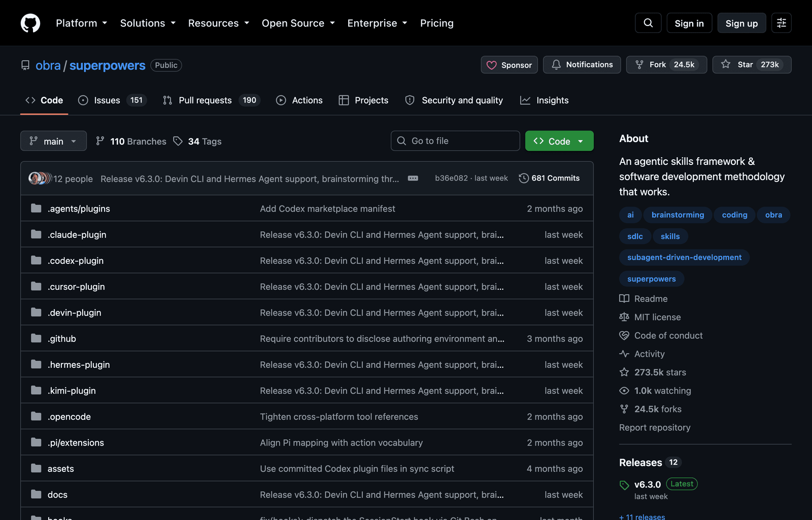Viewport: 812px width, 520px height.
Task: Open commit b36e082 hash link
Action: point(451,178)
